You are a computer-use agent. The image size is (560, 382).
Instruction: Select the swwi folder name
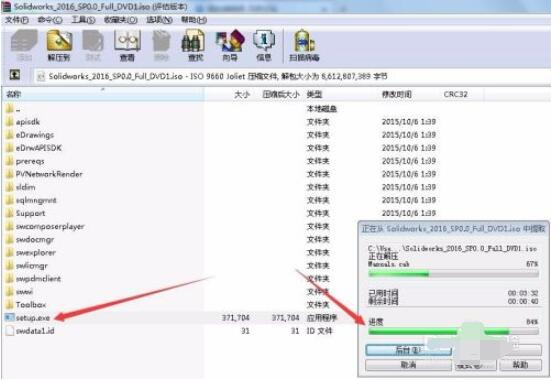point(24,292)
